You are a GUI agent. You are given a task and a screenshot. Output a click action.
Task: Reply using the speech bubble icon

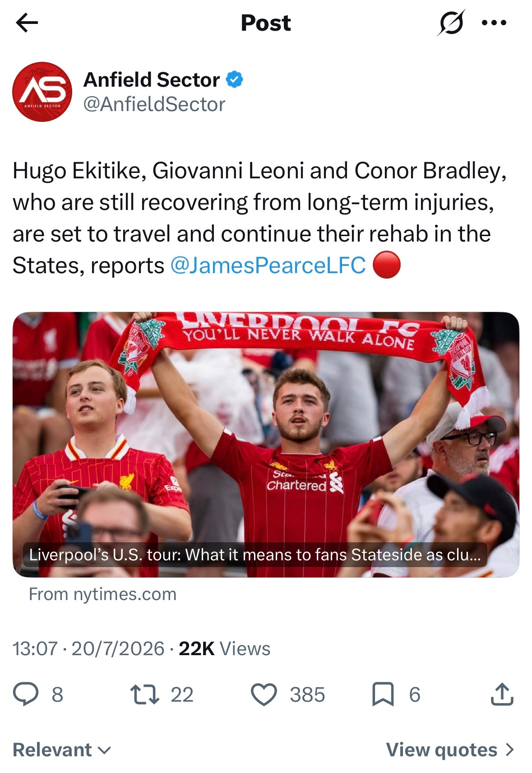tap(26, 694)
